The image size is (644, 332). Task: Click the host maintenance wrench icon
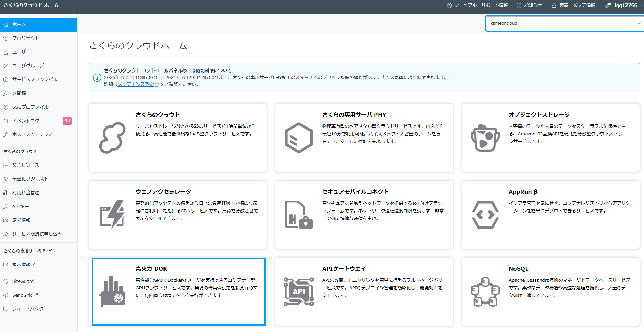(x=6, y=135)
